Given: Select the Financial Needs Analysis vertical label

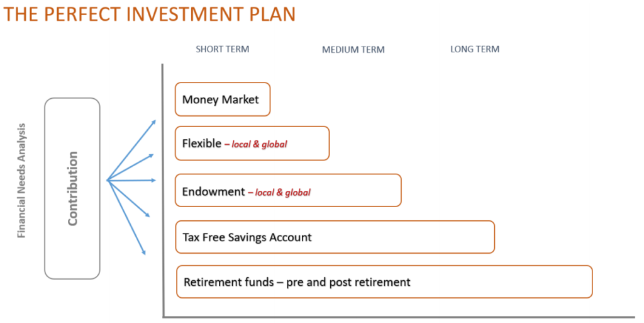Looking at the screenshot, I should (x=21, y=180).
